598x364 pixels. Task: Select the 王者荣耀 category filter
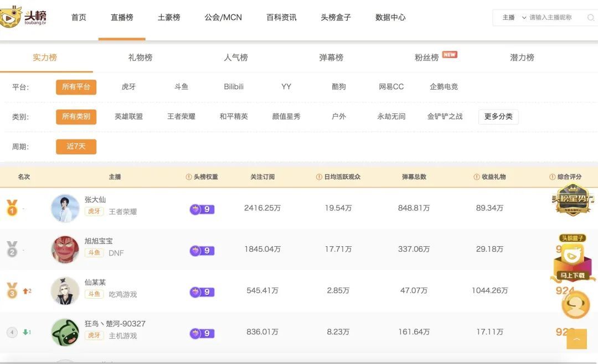181,117
